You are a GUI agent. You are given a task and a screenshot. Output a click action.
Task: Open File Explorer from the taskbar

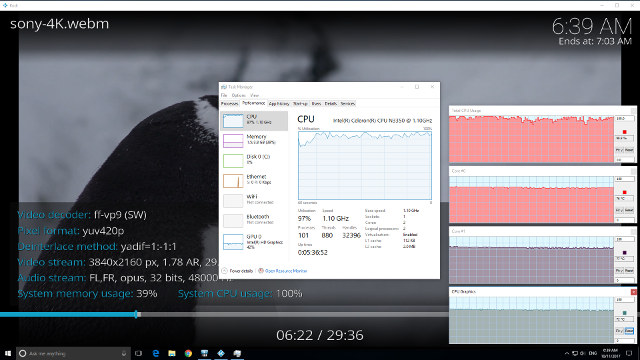(x=172, y=353)
